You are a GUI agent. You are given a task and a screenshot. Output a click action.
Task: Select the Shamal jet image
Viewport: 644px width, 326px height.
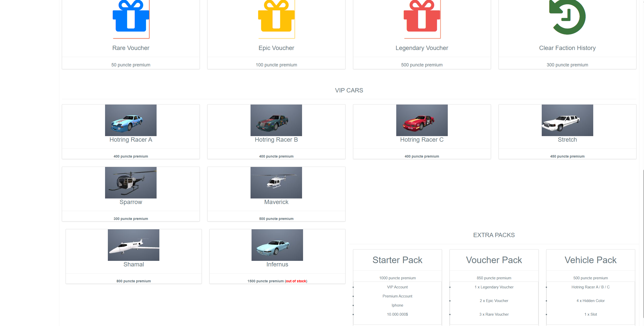pyautogui.click(x=134, y=245)
